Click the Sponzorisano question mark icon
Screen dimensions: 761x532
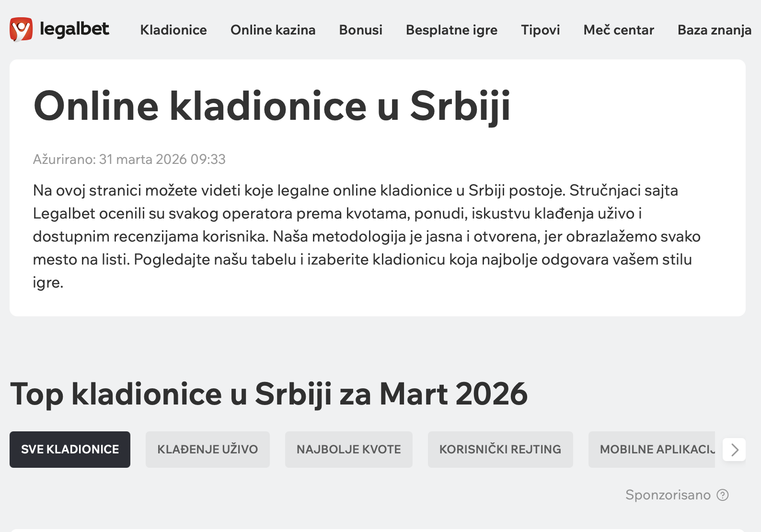point(722,495)
